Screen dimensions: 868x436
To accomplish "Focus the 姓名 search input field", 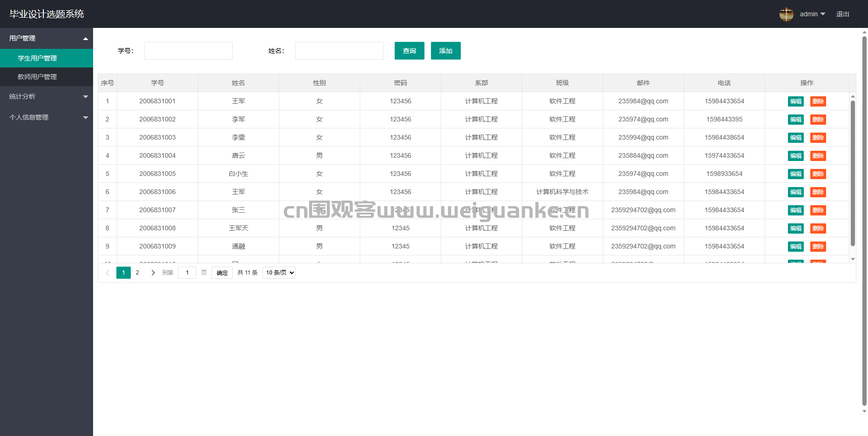I will pyautogui.click(x=339, y=51).
